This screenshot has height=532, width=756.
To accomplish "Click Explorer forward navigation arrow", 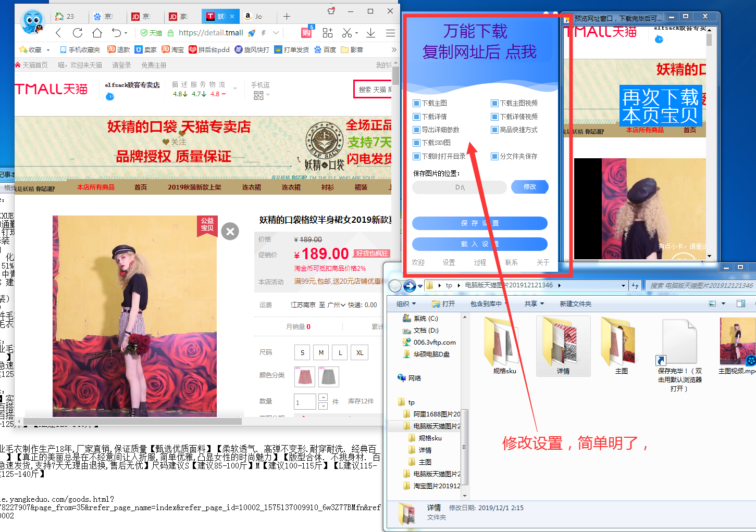I will click(410, 286).
